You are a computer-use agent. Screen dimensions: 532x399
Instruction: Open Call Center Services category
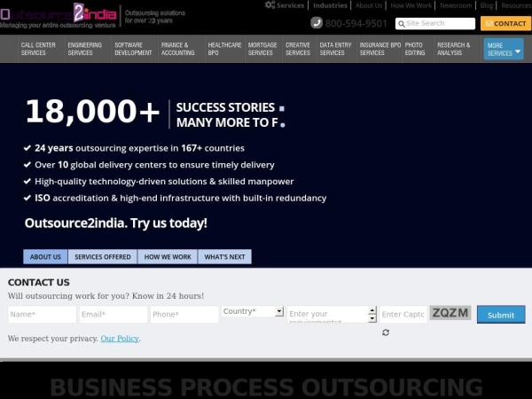coord(38,49)
